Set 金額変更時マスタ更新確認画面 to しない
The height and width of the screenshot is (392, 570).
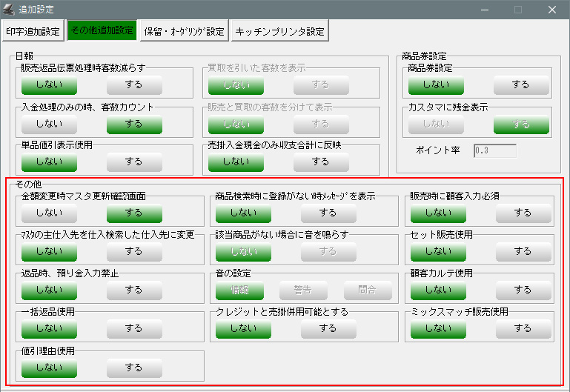coord(49,213)
